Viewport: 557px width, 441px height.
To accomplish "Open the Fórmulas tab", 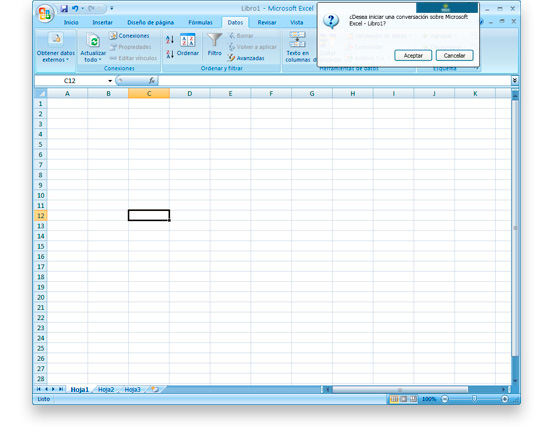I will [x=200, y=22].
